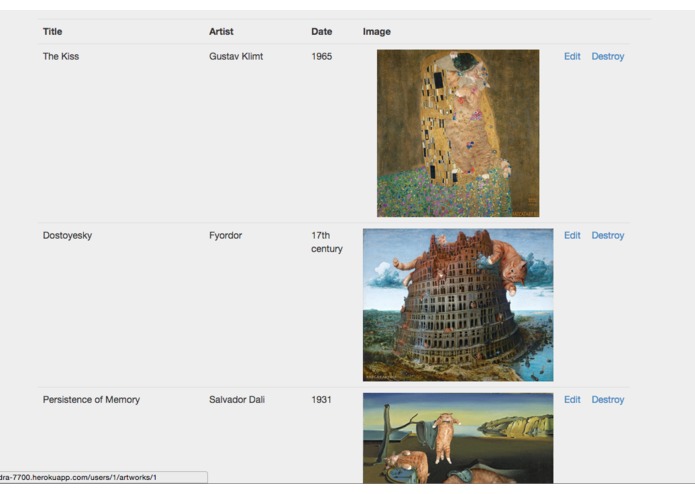Select 'Gustav Klimt' artist cell
The width and height of the screenshot is (695, 494).
pos(236,56)
